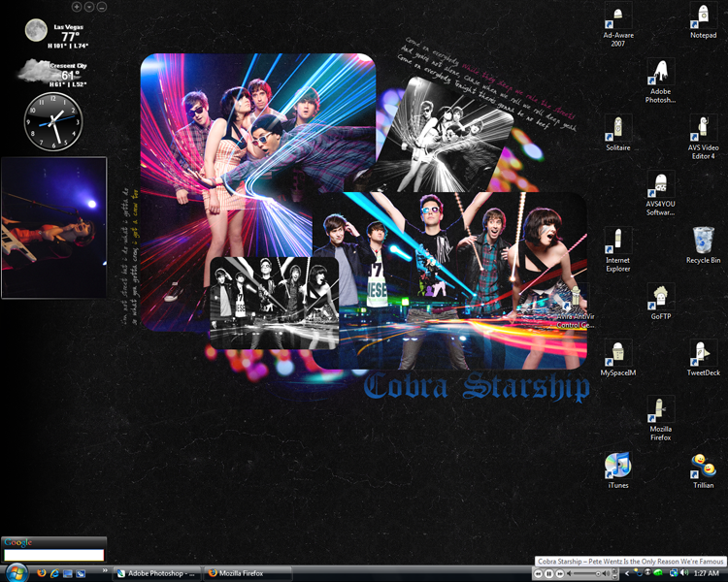728x582 pixels.
Task: Select the MySpaceIM desktop icon
Action: coord(618,358)
